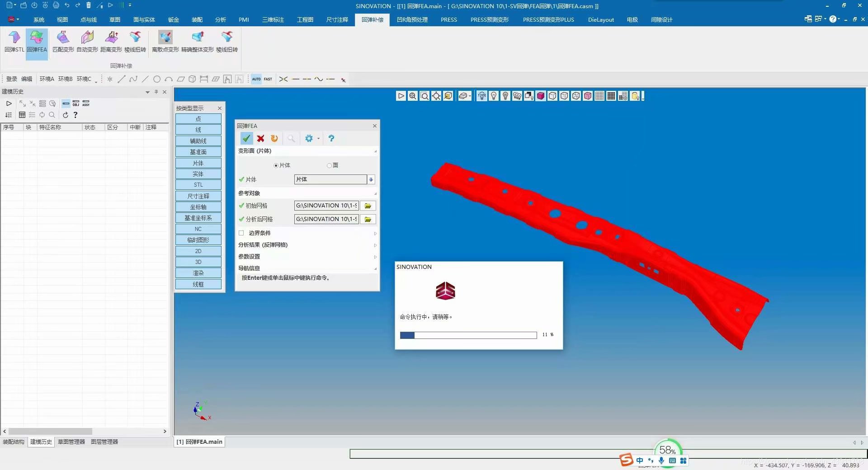Viewport: 868px width, 470px height.
Task: Click the table view icon in history panel
Action: tap(22, 115)
